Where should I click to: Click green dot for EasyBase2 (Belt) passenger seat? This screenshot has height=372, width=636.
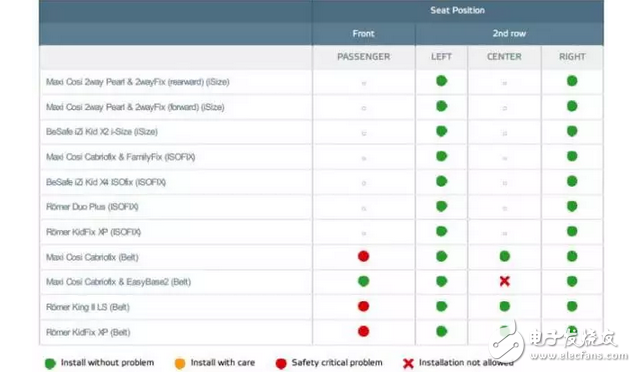point(363,281)
